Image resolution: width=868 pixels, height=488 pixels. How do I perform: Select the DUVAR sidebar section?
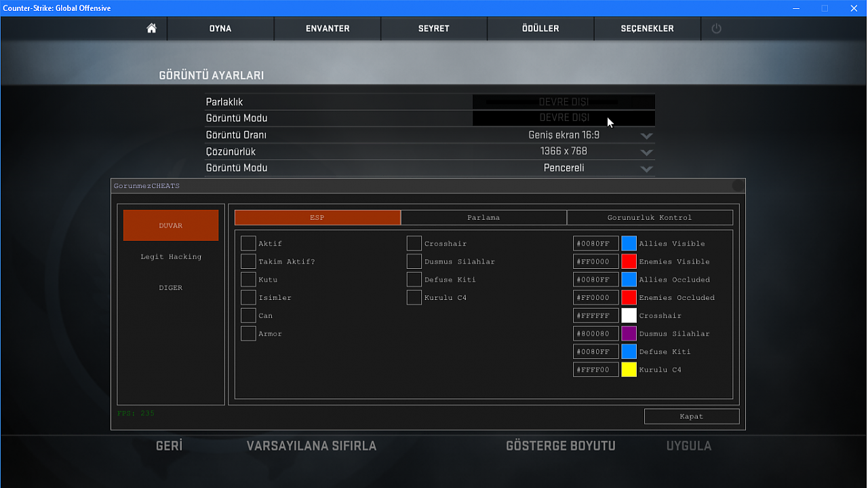(x=171, y=225)
